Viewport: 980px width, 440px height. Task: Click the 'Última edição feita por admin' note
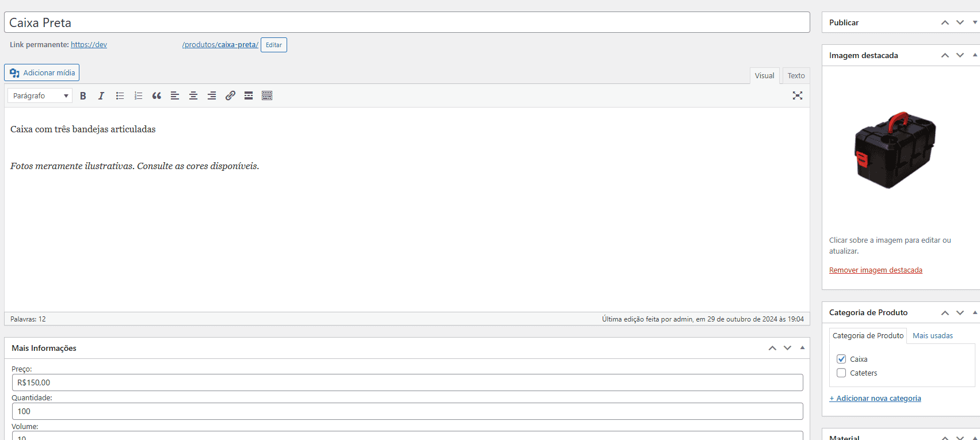(x=703, y=319)
